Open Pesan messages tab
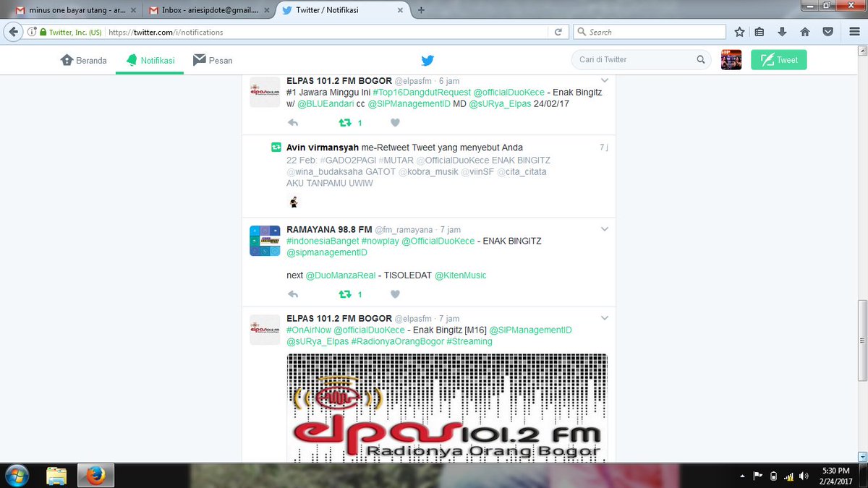 [213, 60]
